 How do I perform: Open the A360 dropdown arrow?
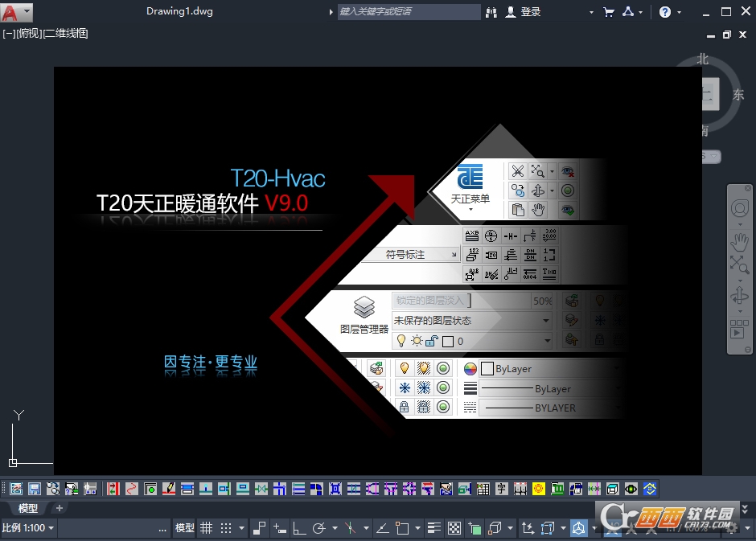point(641,13)
